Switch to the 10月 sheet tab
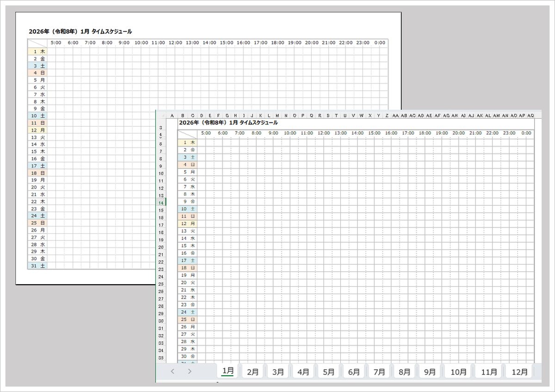The width and height of the screenshot is (555, 392). coord(458,371)
